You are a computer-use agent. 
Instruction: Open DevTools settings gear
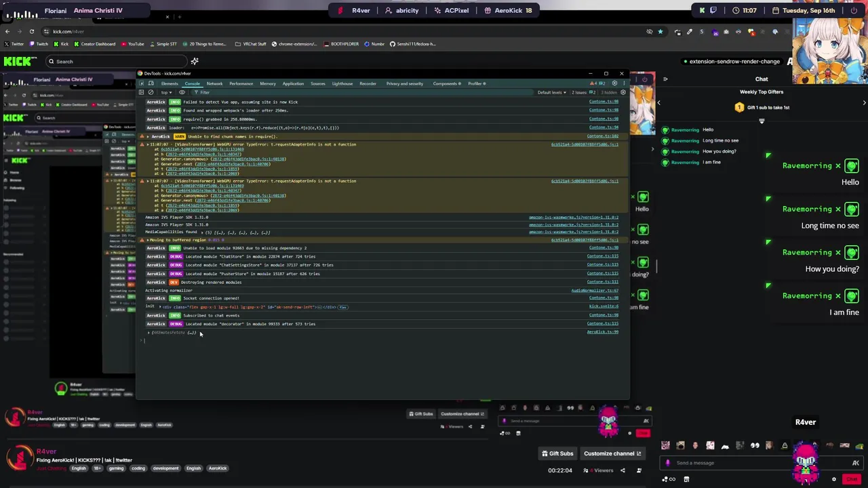coord(614,83)
